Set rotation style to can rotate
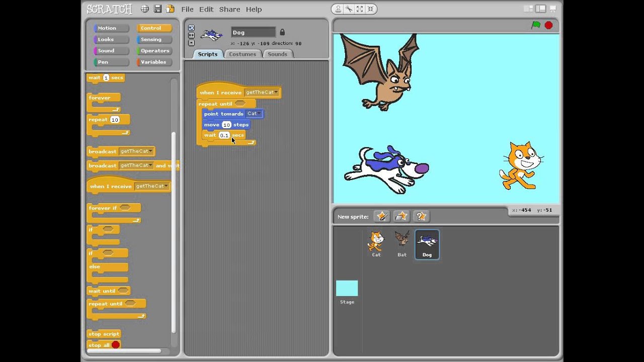 tap(191, 28)
